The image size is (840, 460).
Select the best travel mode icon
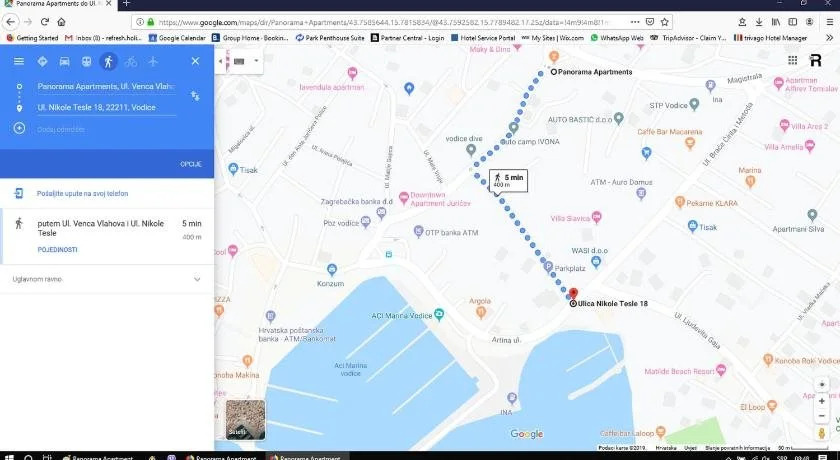coord(42,61)
